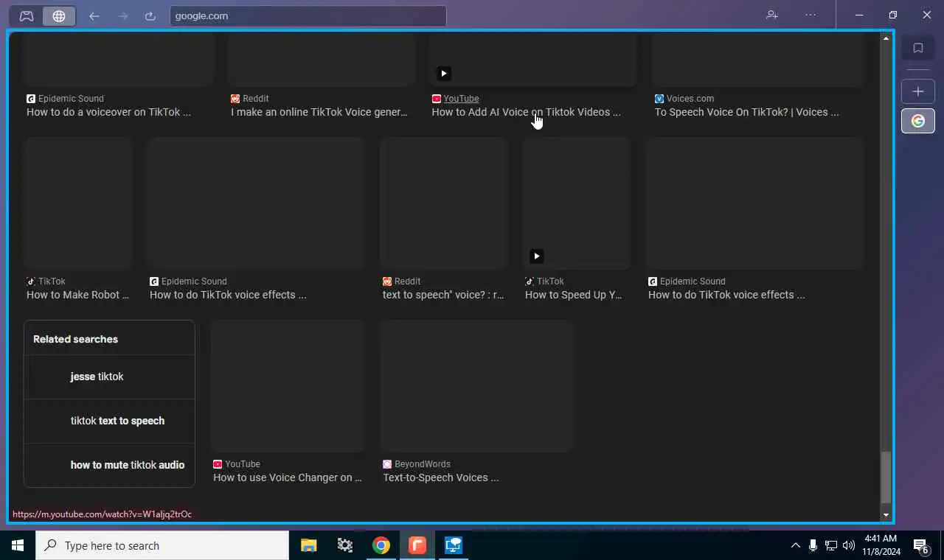Open the Windows Start menu
This screenshot has width=944, height=560.
click(18, 545)
